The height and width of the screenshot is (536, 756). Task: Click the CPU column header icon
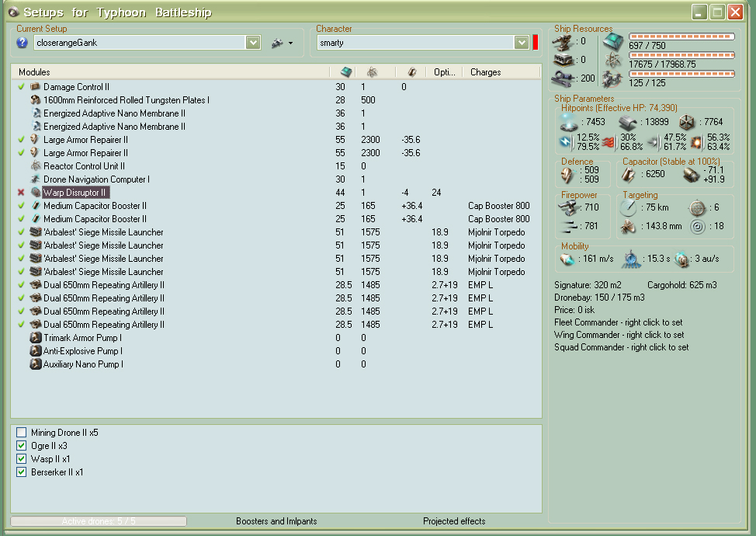point(346,72)
